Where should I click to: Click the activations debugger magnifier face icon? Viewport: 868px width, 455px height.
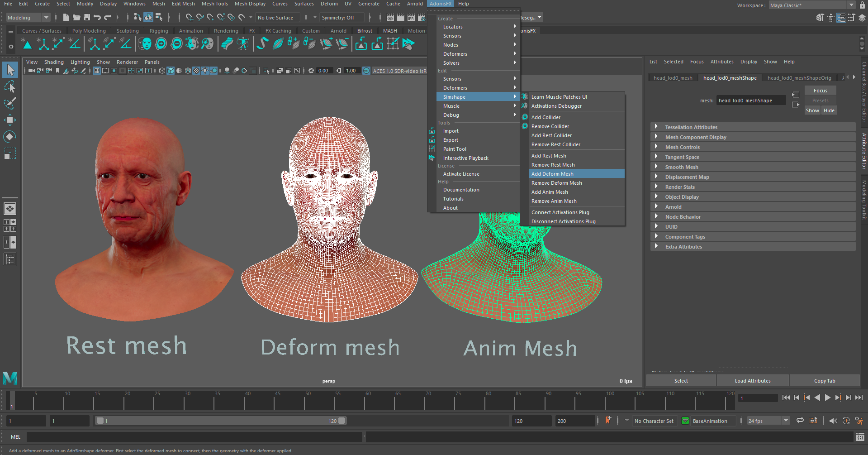[x=208, y=44]
